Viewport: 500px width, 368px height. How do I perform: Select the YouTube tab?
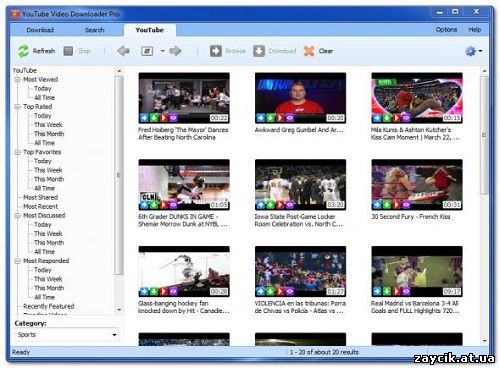pyautogui.click(x=150, y=30)
